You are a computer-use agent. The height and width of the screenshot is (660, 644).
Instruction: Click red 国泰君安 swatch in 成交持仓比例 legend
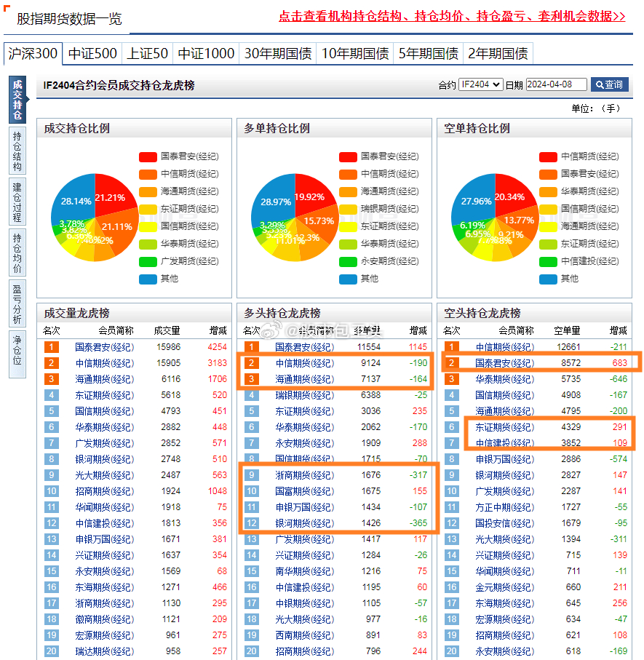(148, 156)
